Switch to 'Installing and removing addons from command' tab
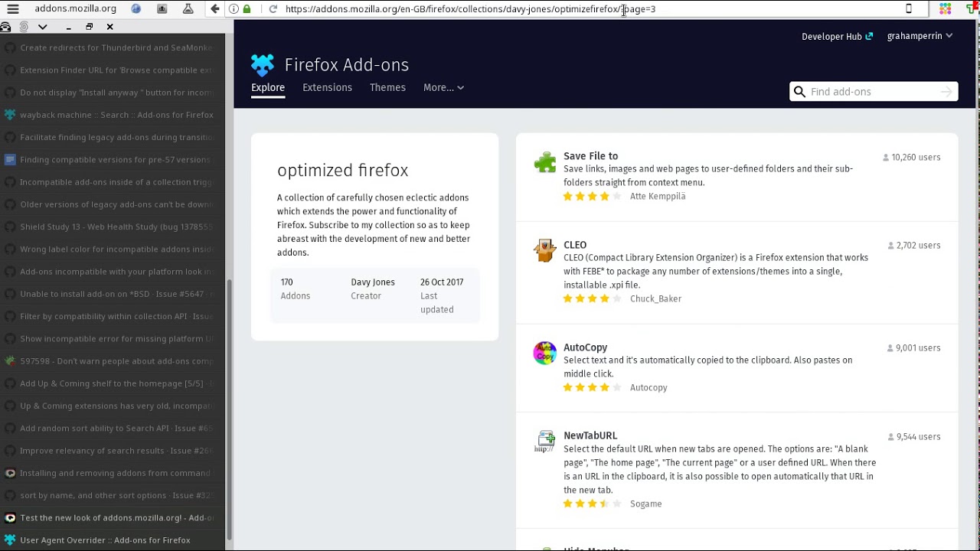This screenshot has height=551, width=980. click(112, 473)
